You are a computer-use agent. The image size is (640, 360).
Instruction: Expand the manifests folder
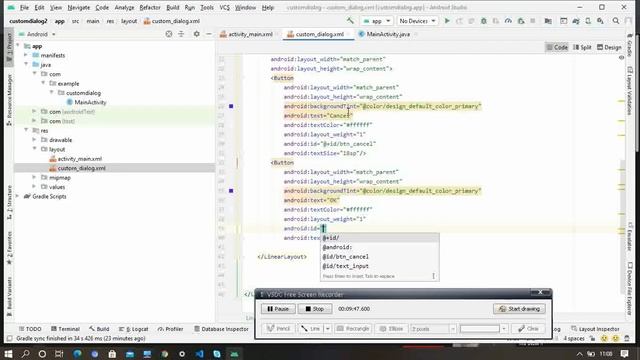26,55
